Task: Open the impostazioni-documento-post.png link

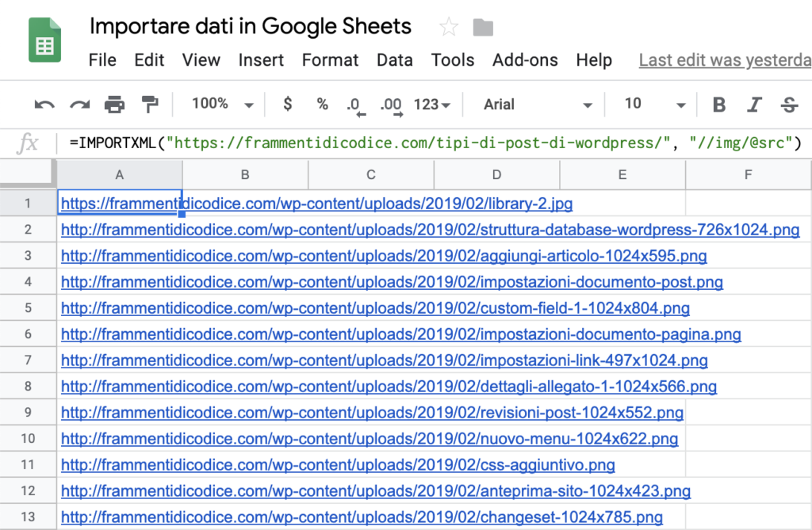Action: coord(392,281)
